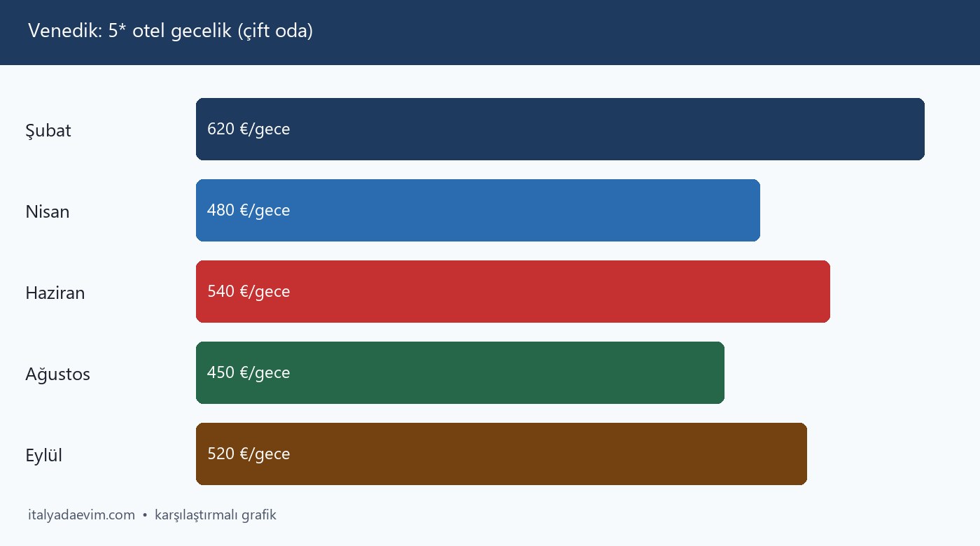Select the 540 €/gece value text
This screenshot has width=980, height=546.
click(x=248, y=291)
